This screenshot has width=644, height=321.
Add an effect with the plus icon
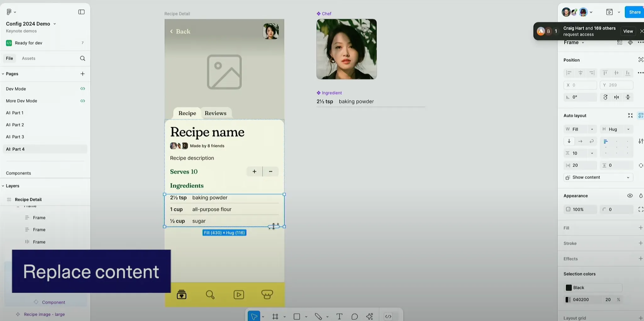[641, 258]
